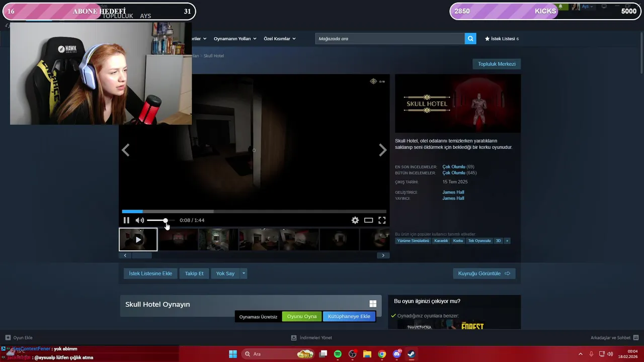
Task: Show hidden system tray icons chevron
Action: tap(580, 354)
